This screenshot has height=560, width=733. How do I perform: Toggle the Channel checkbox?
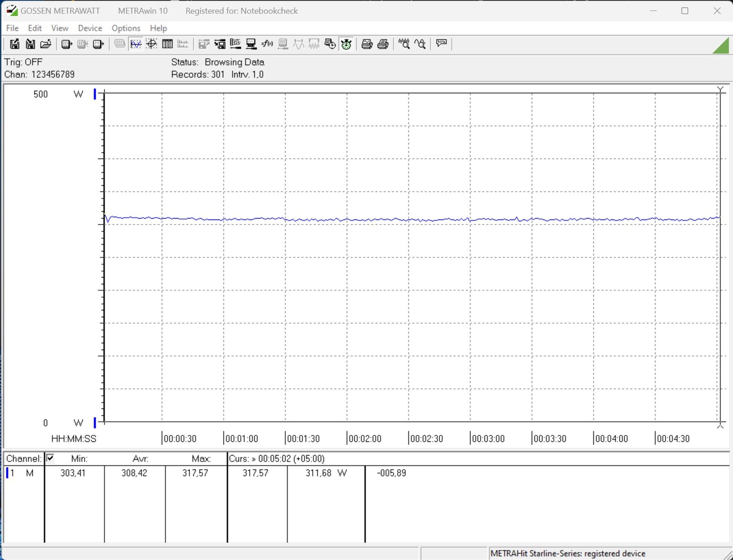[x=50, y=458]
